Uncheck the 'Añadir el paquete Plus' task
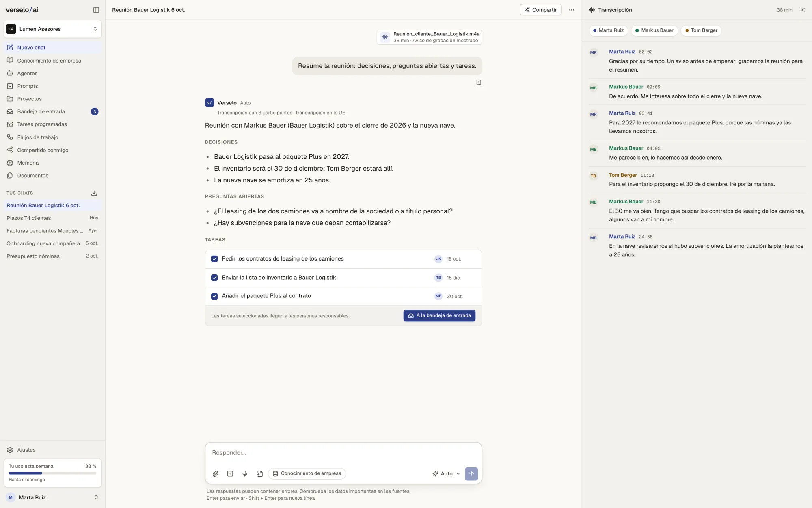Image resolution: width=812 pixels, height=508 pixels. pyautogui.click(x=214, y=296)
